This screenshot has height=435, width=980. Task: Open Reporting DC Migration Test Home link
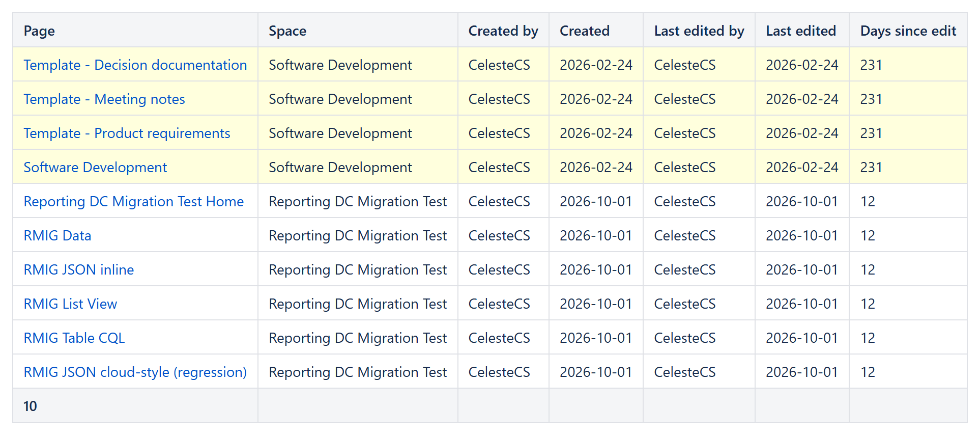(x=134, y=201)
